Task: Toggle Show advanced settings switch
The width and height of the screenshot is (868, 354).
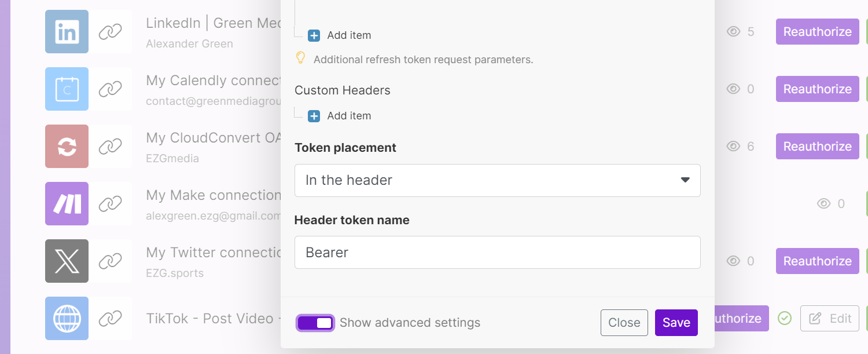Action: point(315,323)
